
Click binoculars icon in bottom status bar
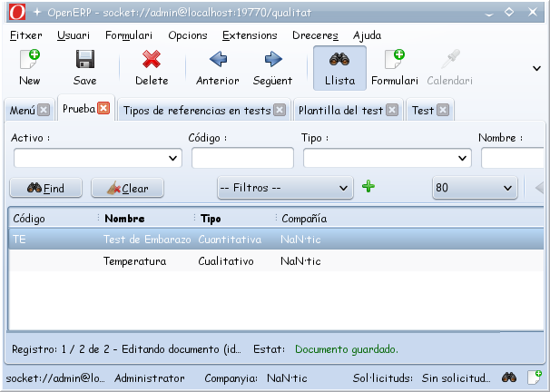509,377
